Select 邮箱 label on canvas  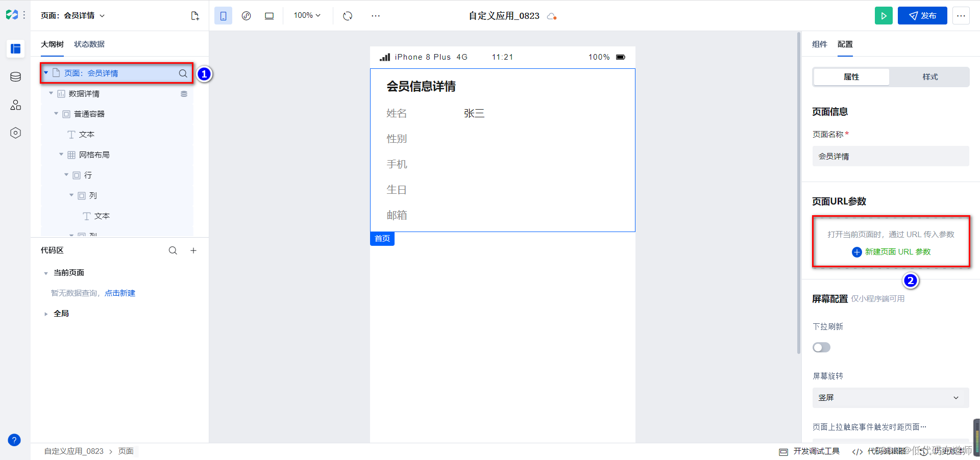pyautogui.click(x=397, y=215)
